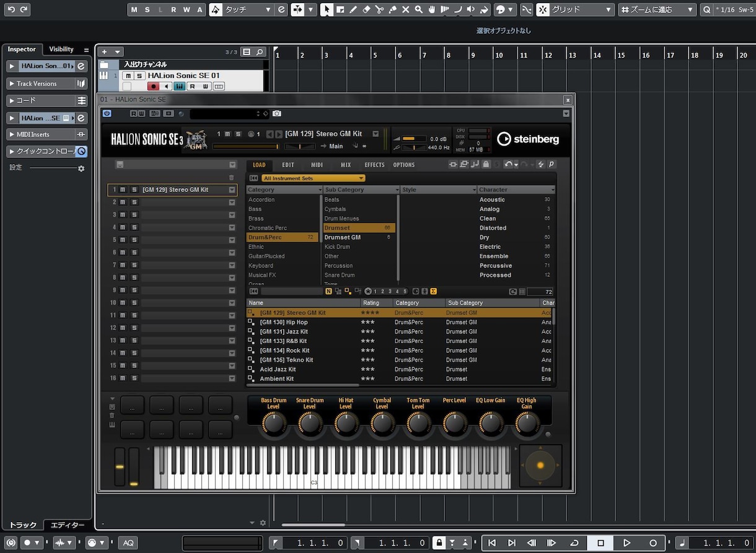The width and height of the screenshot is (756, 553).
Task: Enable record on HALion Sonic SE 01 track
Action: [x=154, y=86]
